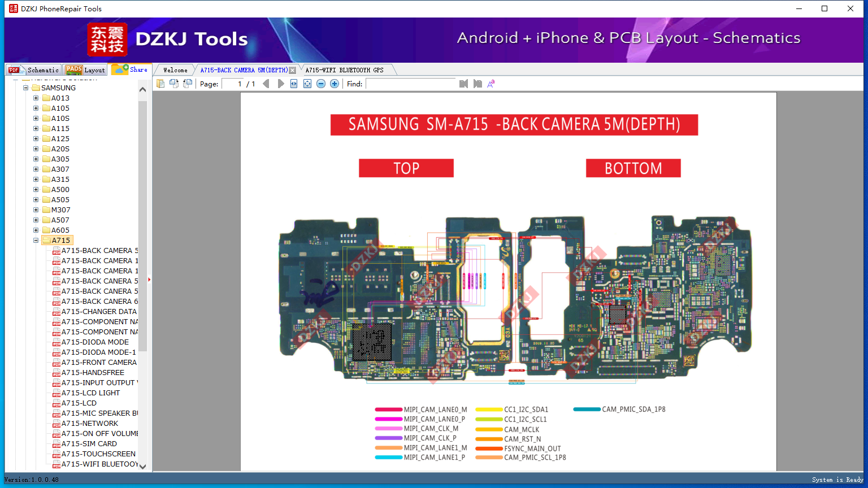The height and width of the screenshot is (488, 868).
Task: Select the A315 folder in the tree
Action: pos(60,180)
